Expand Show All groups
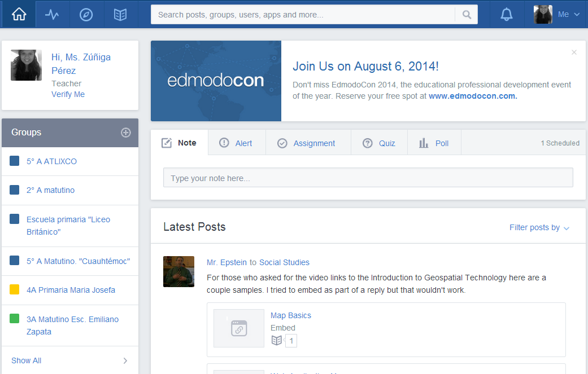Viewport: 588px width, 374px height. (69, 360)
